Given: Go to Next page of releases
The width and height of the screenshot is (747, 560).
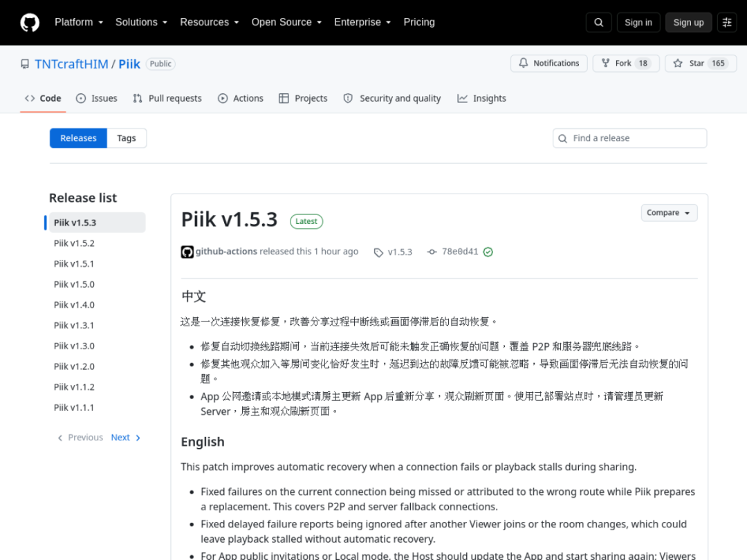Looking at the screenshot, I should 126,438.
